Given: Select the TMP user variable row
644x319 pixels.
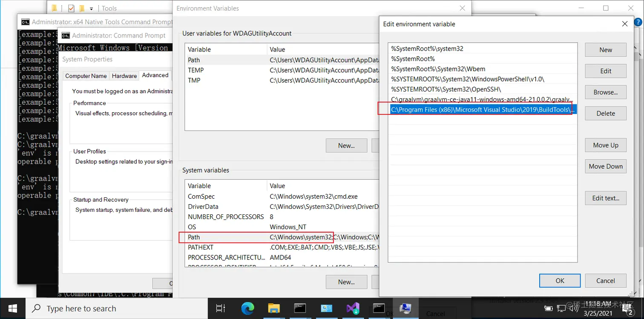Looking at the screenshot, I should pos(282,80).
